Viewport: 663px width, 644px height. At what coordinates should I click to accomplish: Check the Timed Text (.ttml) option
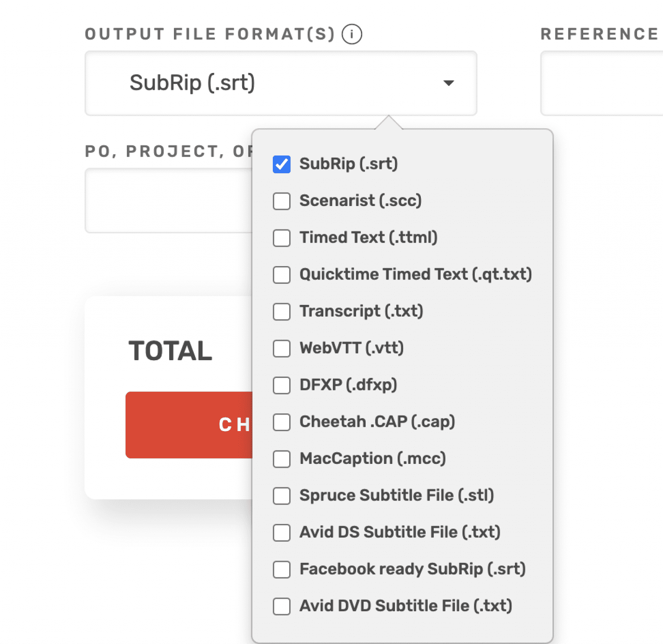click(x=281, y=238)
